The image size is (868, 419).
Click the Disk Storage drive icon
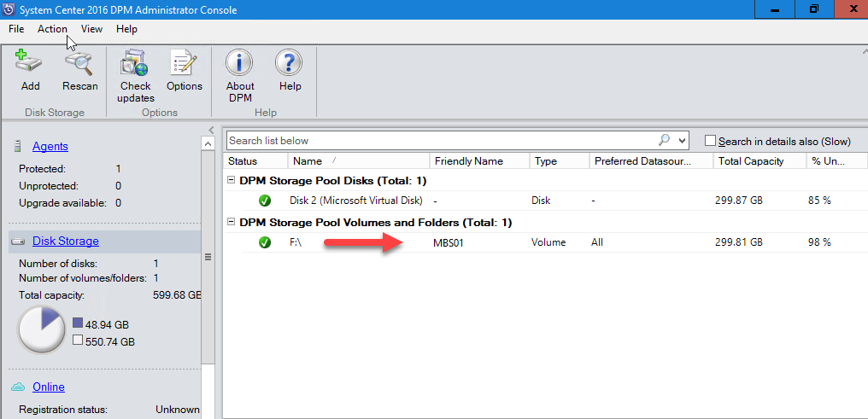[18, 242]
